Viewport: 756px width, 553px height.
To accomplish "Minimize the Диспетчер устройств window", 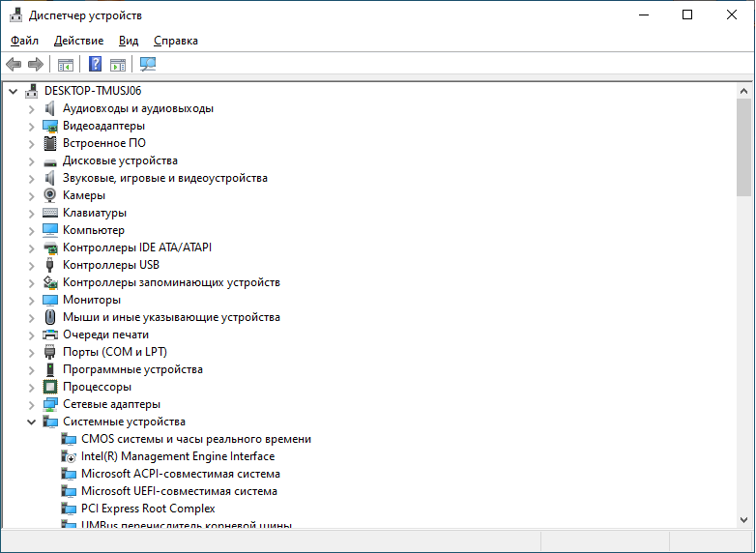I will [644, 15].
